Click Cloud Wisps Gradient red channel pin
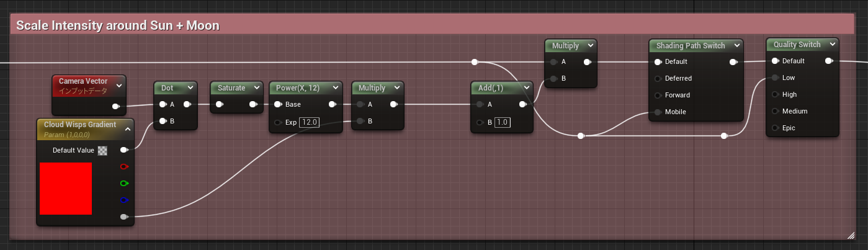This screenshot has width=868, height=250. 124,166
